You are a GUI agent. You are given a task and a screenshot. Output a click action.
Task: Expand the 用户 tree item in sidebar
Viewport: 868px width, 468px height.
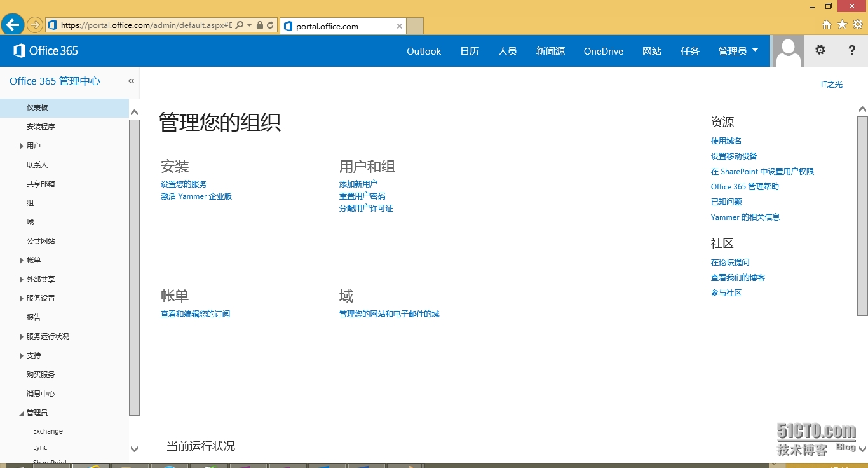click(x=22, y=146)
